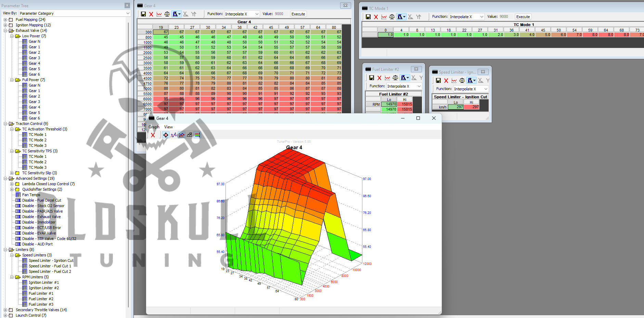Select the 14970 Lo RPM cell in Fuel Limiter #2
644x318 pixels.
coord(389,104)
